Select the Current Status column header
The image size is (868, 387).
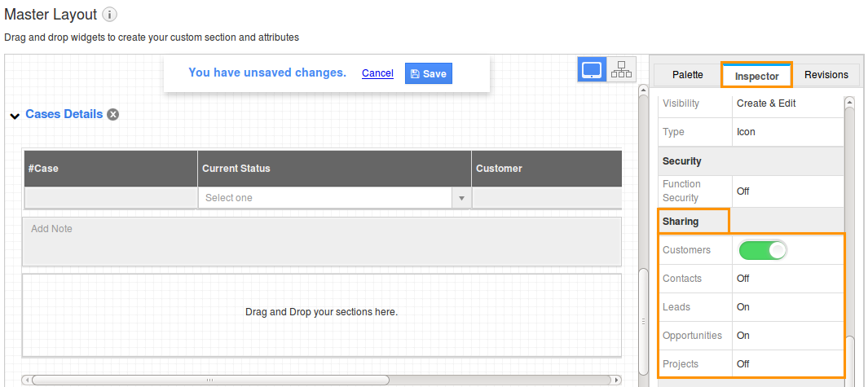point(334,169)
